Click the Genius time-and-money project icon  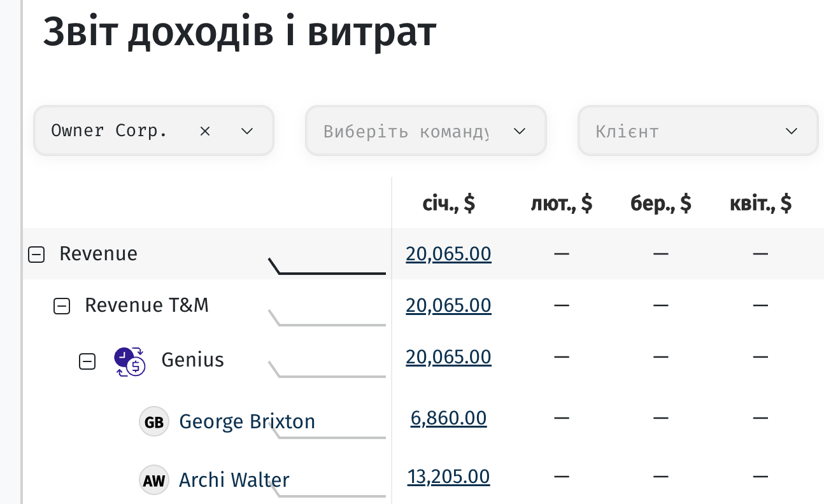130,361
